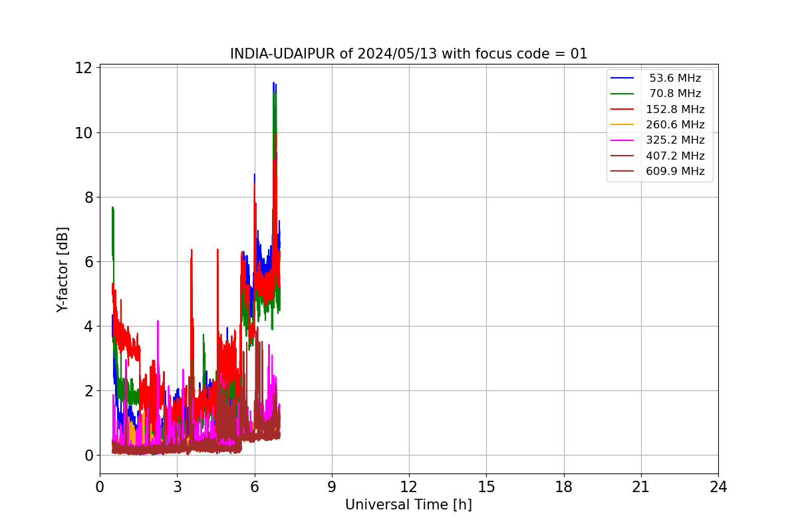798x532 pixels.
Task: Click the x-axis tick label 15
Action: 486,487
